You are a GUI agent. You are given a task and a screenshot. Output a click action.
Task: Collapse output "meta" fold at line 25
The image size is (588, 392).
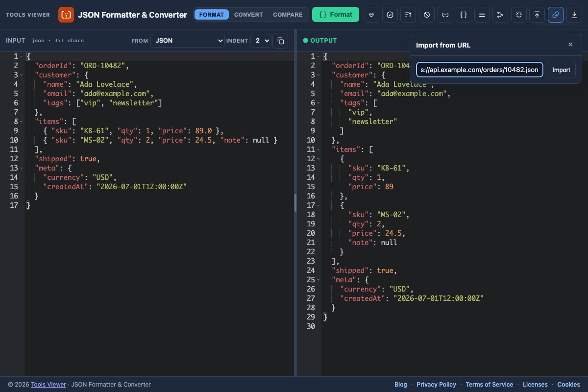(x=318, y=280)
